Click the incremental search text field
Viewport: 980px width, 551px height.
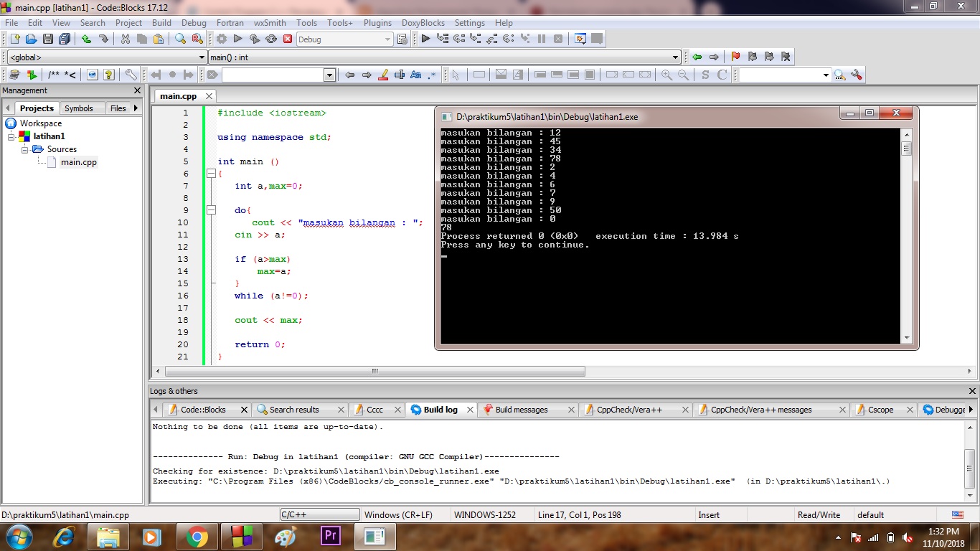click(273, 75)
